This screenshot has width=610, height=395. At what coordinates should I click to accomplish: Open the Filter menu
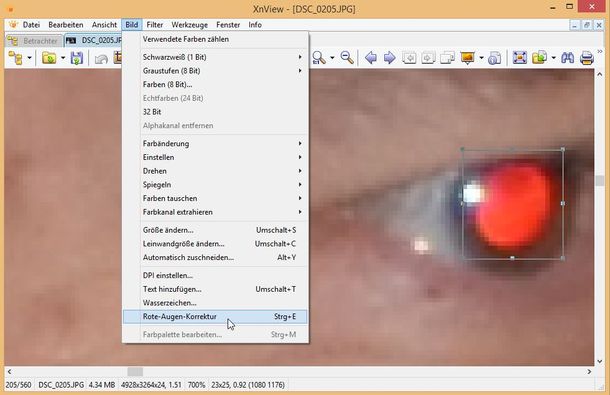pyautogui.click(x=154, y=25)
